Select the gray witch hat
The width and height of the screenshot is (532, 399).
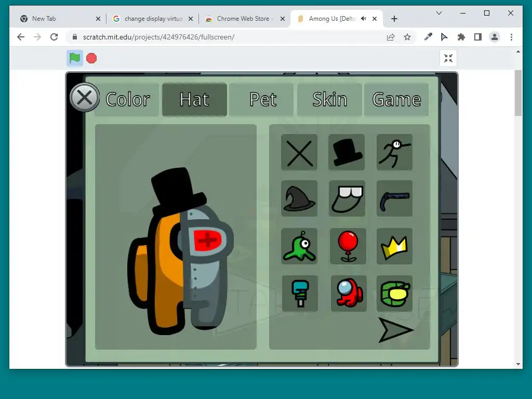coord(299,198)
